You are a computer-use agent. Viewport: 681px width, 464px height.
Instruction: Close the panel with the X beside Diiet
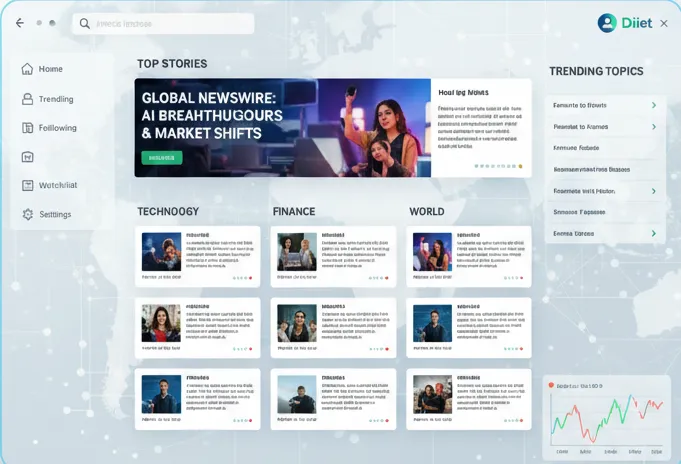664,23
